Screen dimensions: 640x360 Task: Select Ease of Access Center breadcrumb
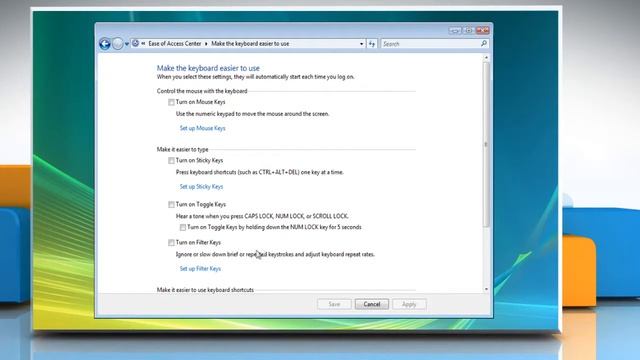click(175, 43)
